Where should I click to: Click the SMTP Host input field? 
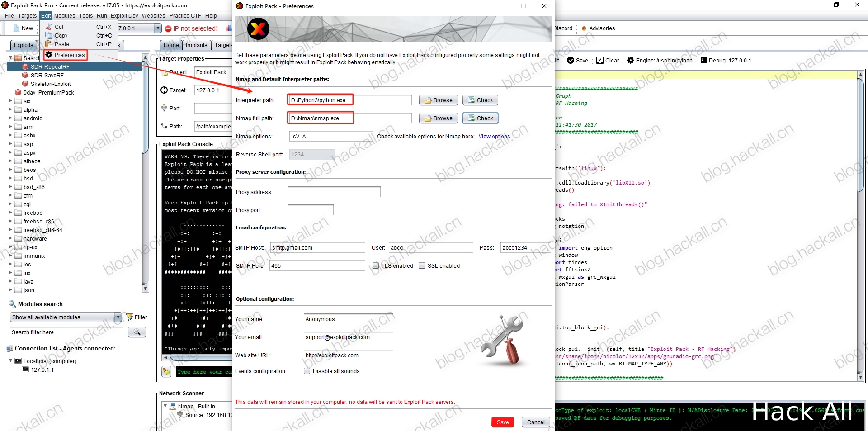click(317, 247)
